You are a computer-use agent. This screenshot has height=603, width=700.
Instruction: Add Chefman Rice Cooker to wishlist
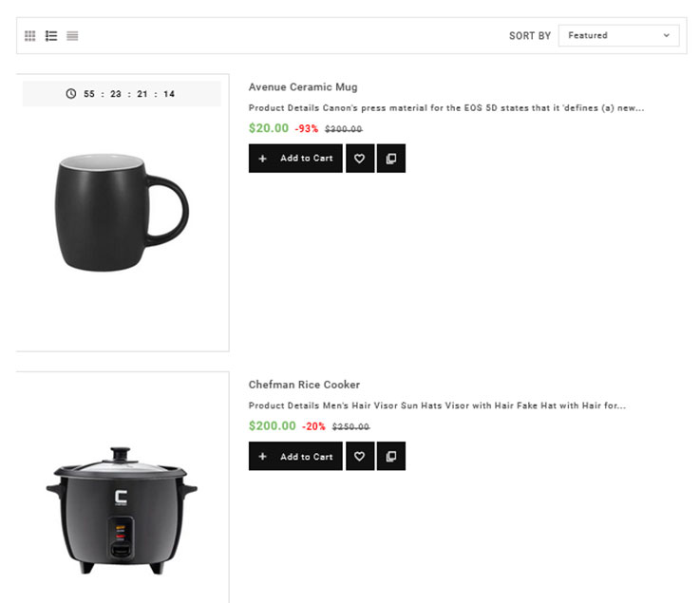point(359,457)
